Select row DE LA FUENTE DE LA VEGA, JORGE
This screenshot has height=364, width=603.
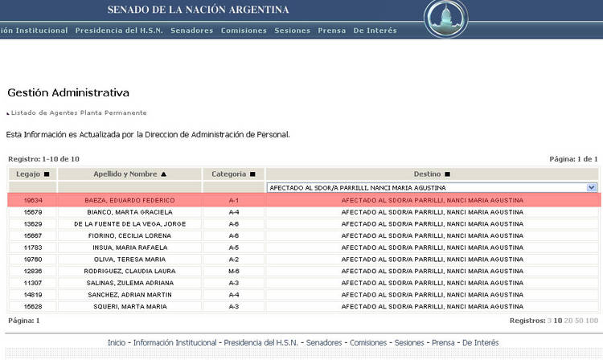click(304, 224)
